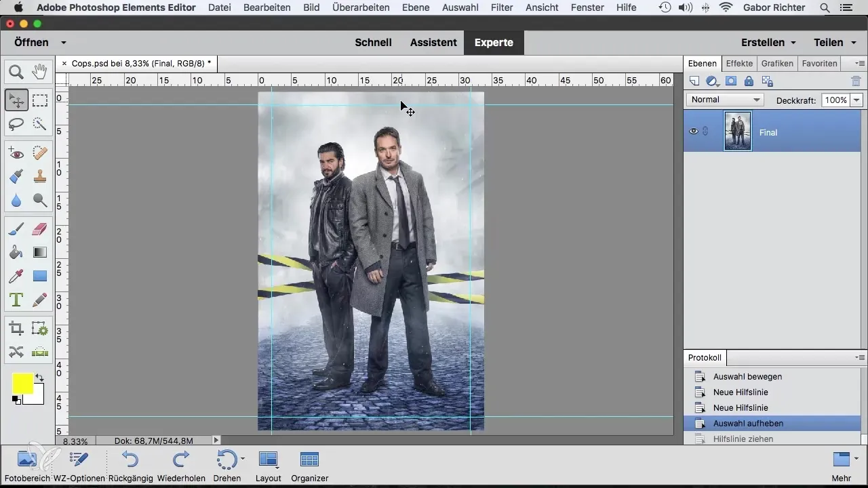Add fill or adjustment layer icon

click(x=712, y=81)
